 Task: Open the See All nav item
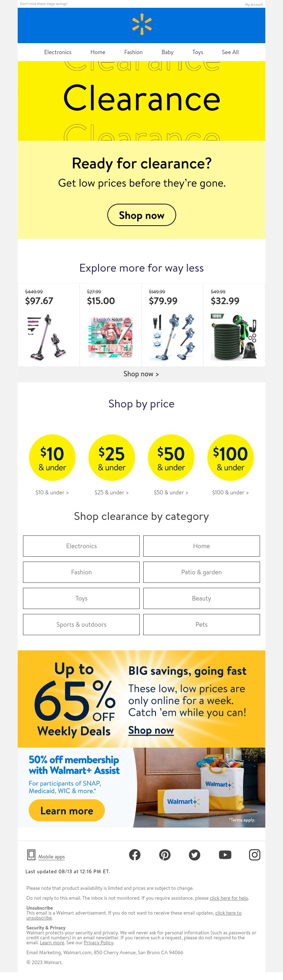(230, 52)
